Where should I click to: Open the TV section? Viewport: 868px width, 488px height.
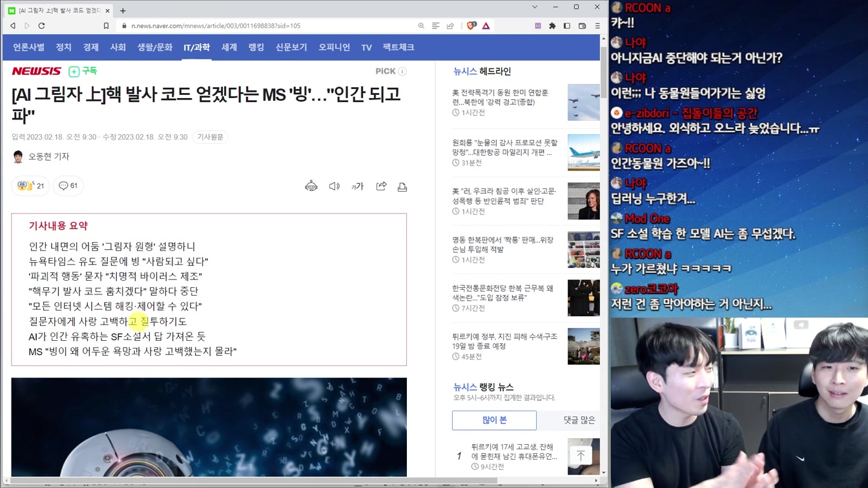(x=366, y=47)
